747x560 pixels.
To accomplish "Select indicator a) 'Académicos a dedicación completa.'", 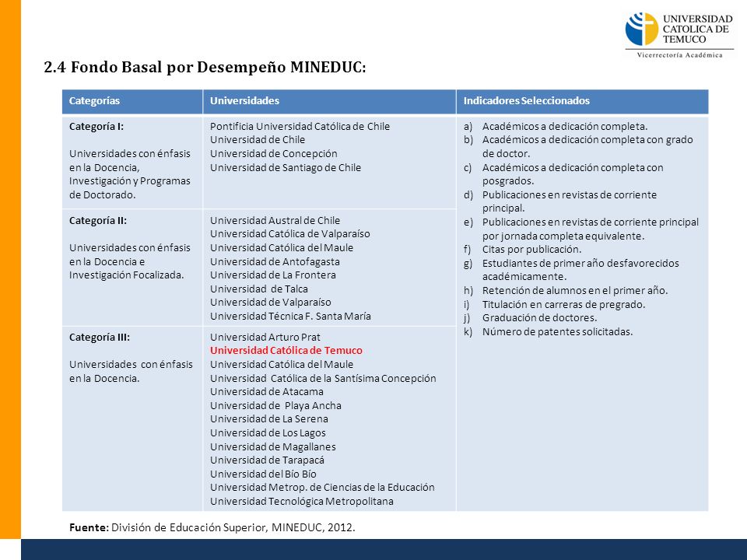I will pyautogui.click(x=556, y=126).
